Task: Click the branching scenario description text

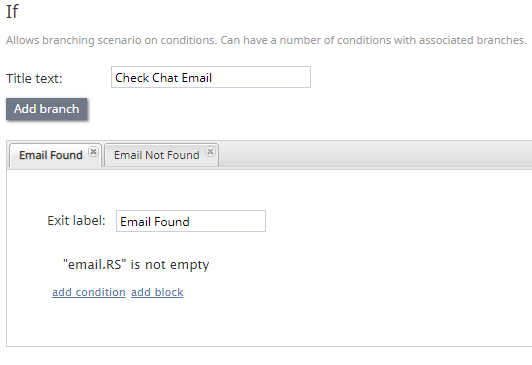Action: 266,40
